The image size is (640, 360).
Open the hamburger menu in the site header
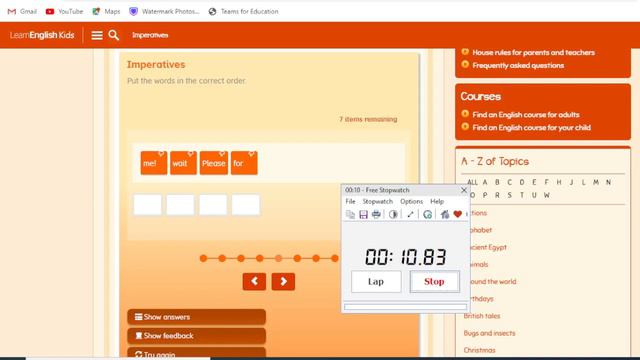97,35
